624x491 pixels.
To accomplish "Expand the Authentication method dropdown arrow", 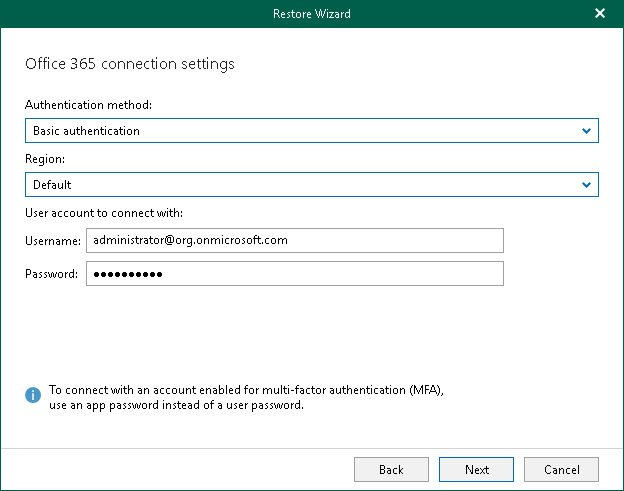I will pos(586,131).
